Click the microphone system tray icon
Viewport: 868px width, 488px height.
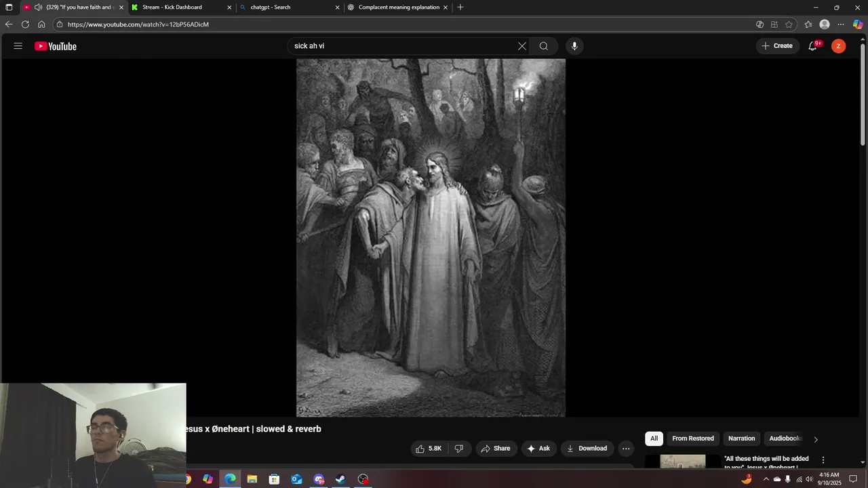[787, 479]
